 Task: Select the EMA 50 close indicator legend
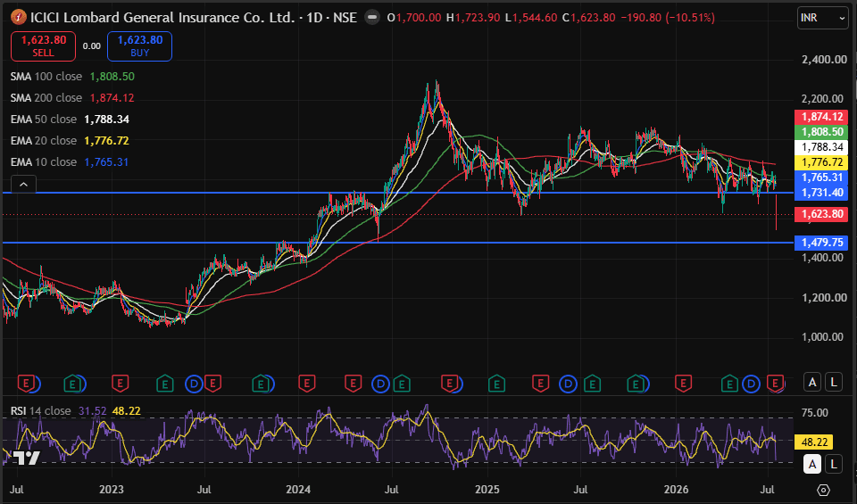tap(70, 119)
